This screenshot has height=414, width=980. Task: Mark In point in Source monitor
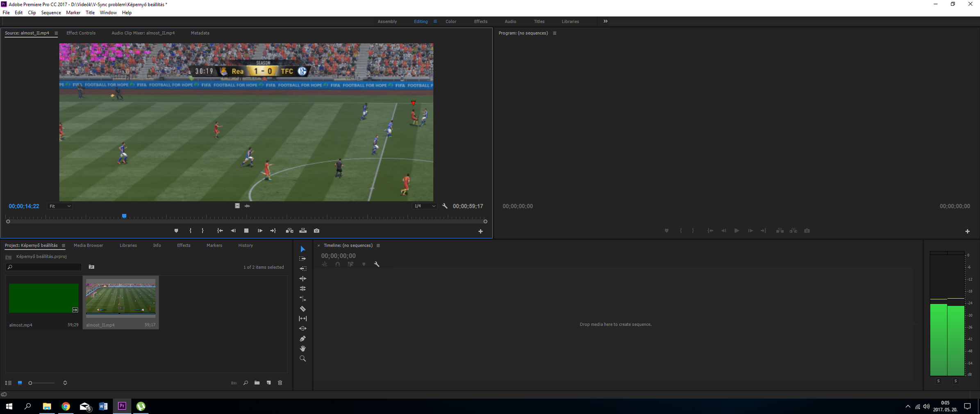pyautogui.click(x=191, y=231)
